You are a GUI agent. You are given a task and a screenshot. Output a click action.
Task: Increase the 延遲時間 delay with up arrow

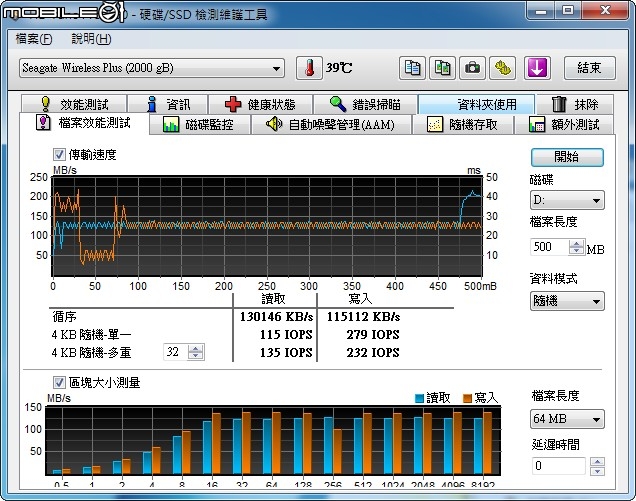coord(597,462)
